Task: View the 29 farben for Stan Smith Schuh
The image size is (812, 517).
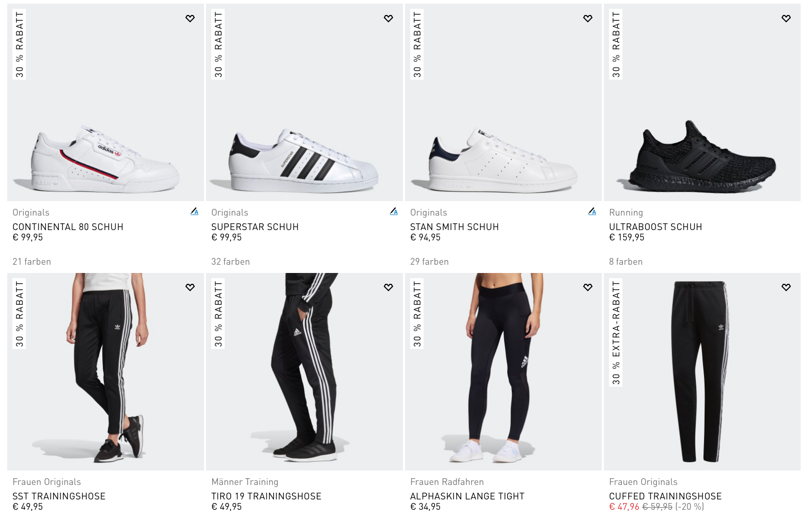Action: point(429,262)
